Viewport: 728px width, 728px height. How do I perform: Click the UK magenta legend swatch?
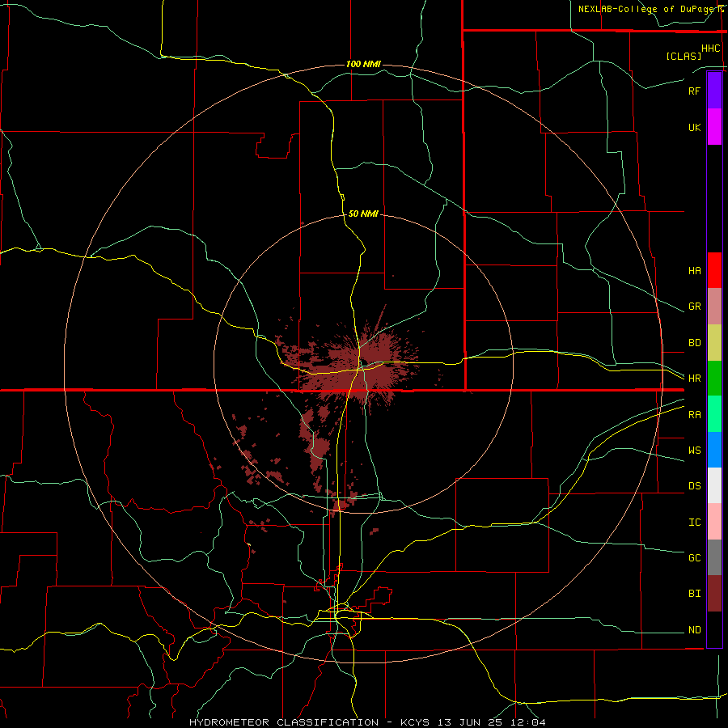[714, 127]
